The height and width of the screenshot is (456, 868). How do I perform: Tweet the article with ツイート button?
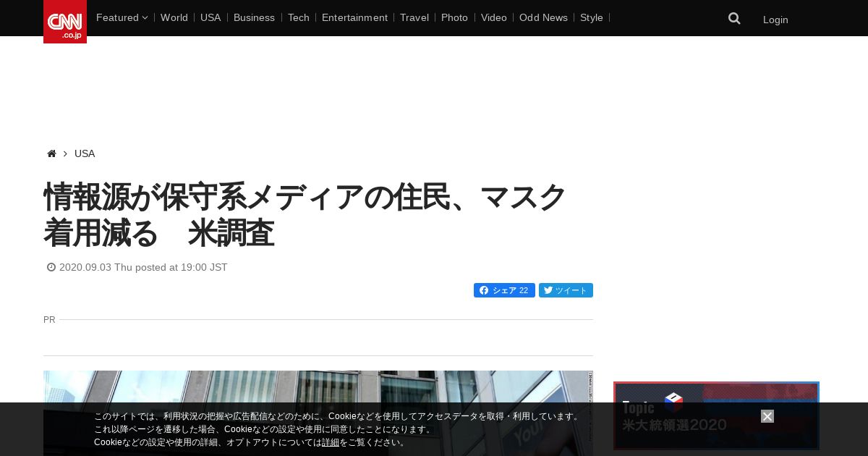[x=566, y=290]
